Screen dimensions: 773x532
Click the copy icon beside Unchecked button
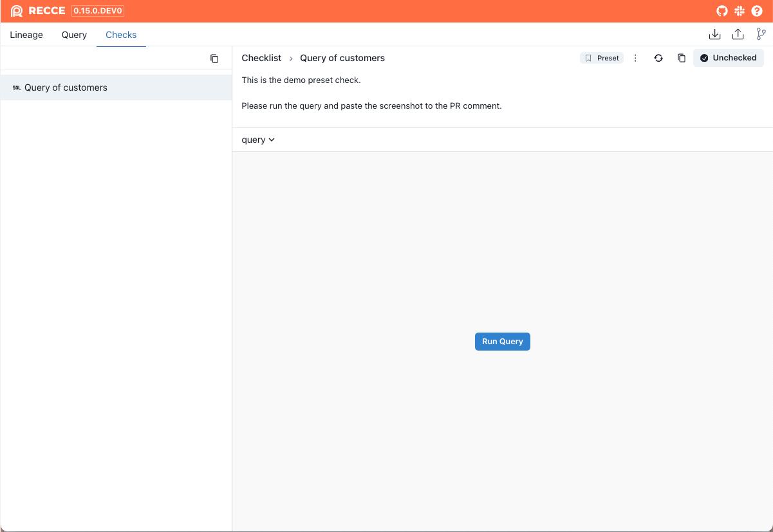coord(682,58)
